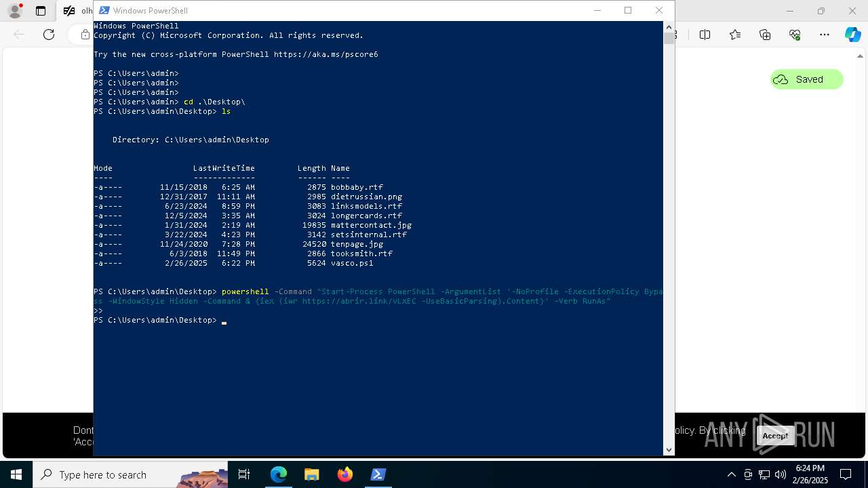868x488 pixels.
Task: Click the tooksmith.rtf file name
Action: point(361,253)
